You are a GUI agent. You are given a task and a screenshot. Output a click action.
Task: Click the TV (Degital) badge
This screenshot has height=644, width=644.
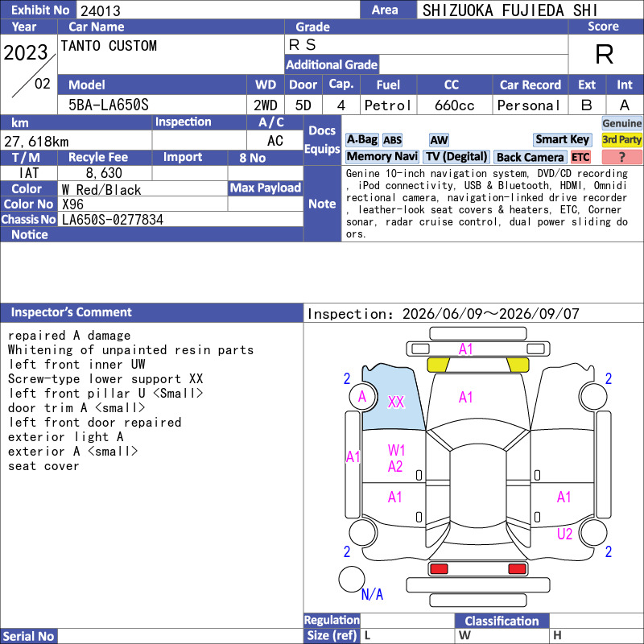point(456,157)
